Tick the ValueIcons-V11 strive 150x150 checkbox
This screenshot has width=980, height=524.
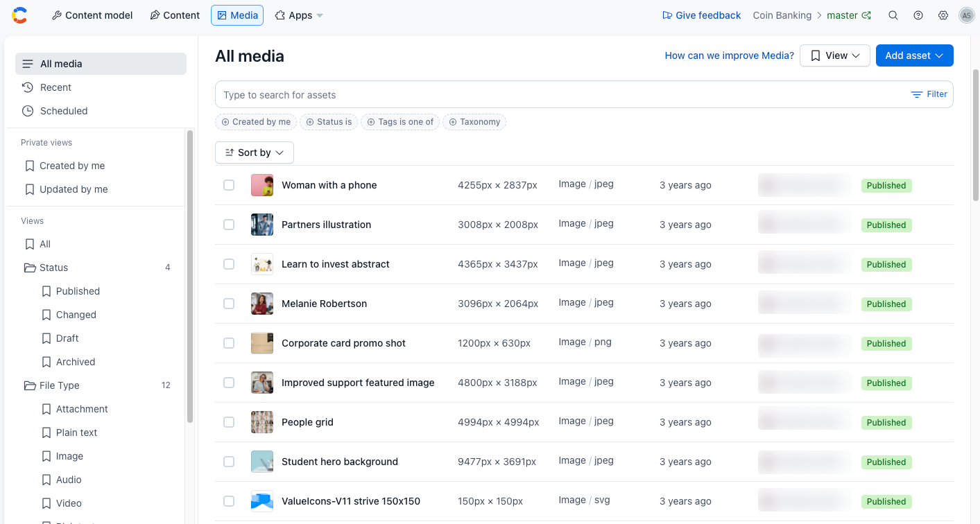click(229, 501)
